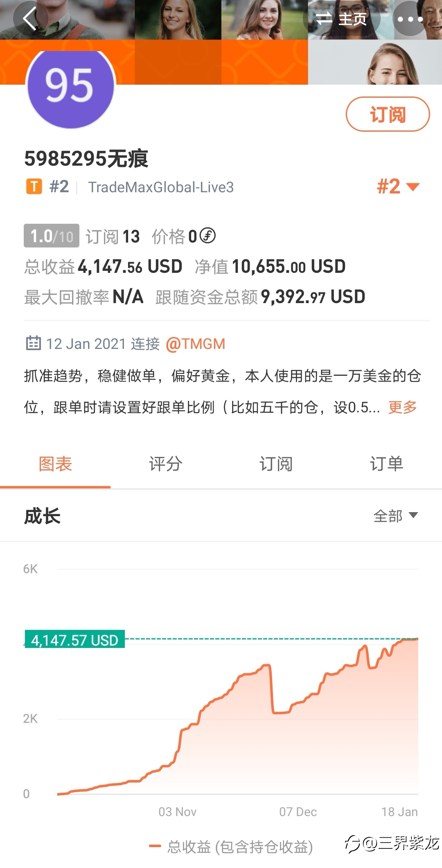This screenshot has width=442, height=868.
Task: Tap the price currency coin icon
Action: tap(207, 236)
